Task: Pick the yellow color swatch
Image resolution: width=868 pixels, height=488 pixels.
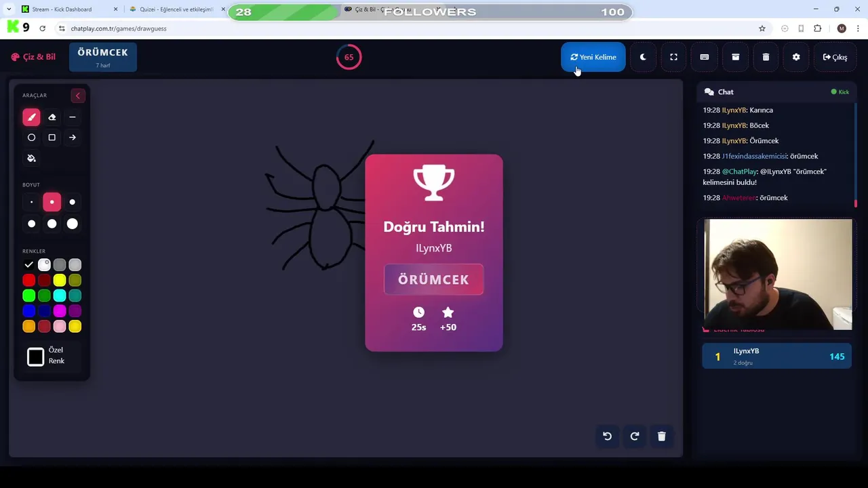Action: [x=60, y=280]
